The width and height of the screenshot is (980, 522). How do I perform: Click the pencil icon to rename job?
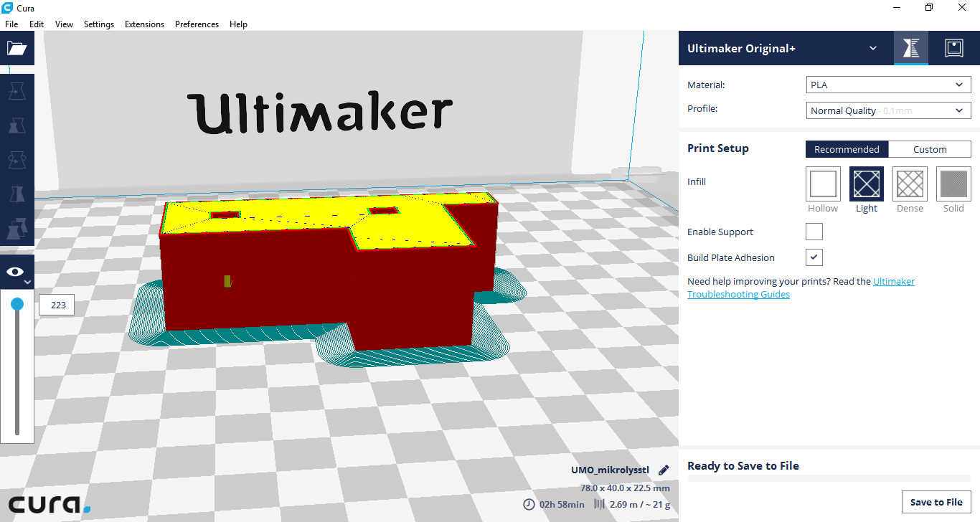click(x=664, y=470)
